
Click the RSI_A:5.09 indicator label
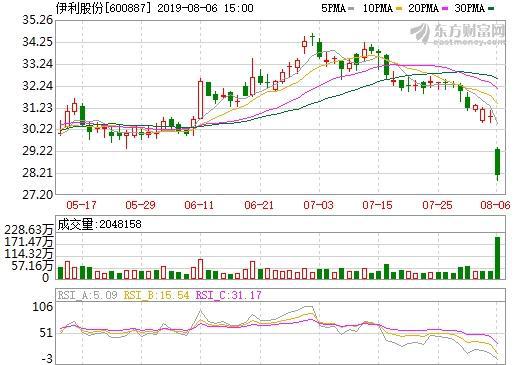(88, 295)
